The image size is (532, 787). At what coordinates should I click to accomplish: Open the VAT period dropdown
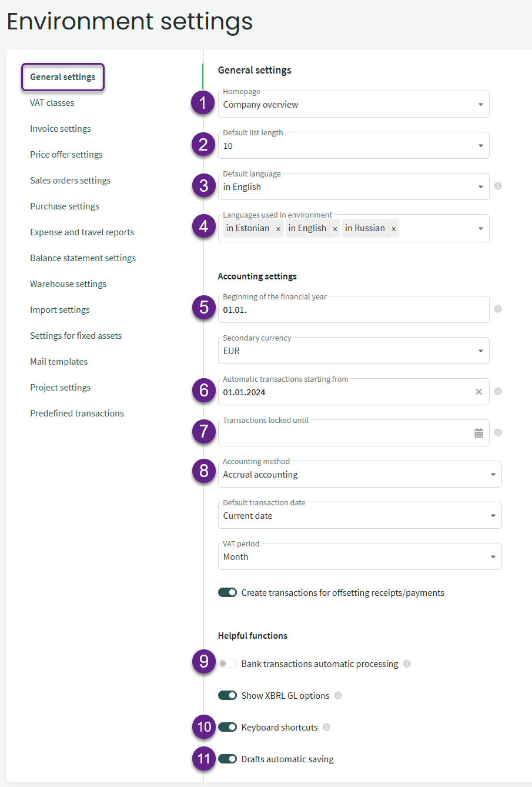tap(359, 556)
